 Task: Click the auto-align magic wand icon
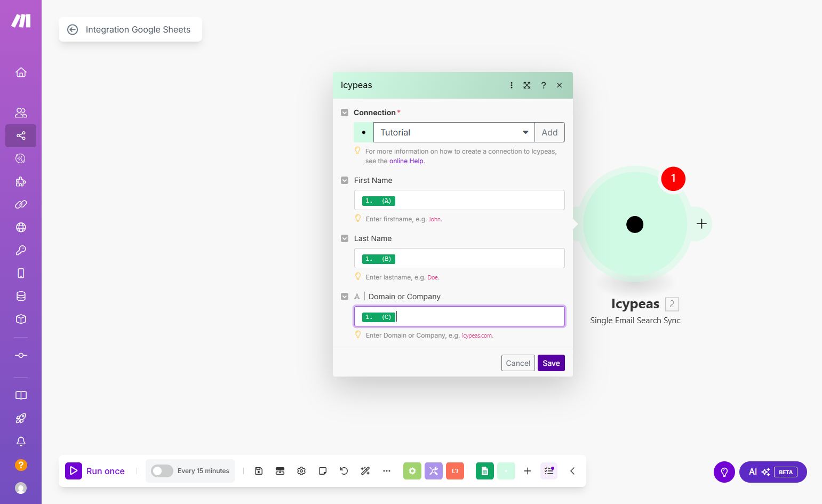365,471
